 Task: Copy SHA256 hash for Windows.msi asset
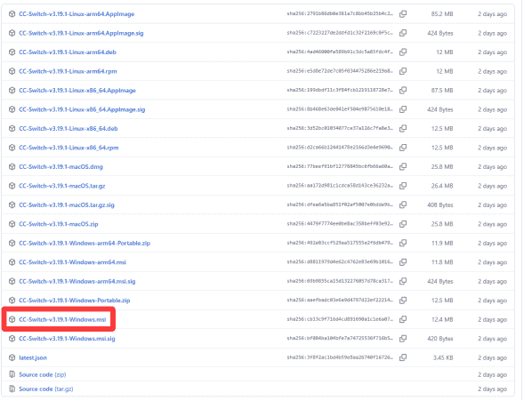click(x=403, y=319)
